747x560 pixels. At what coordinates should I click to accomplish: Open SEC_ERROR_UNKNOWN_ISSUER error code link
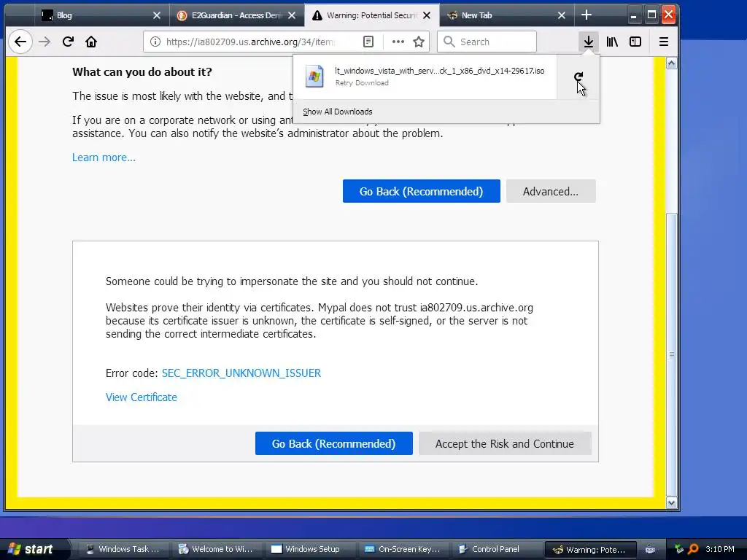coord(241,373)
